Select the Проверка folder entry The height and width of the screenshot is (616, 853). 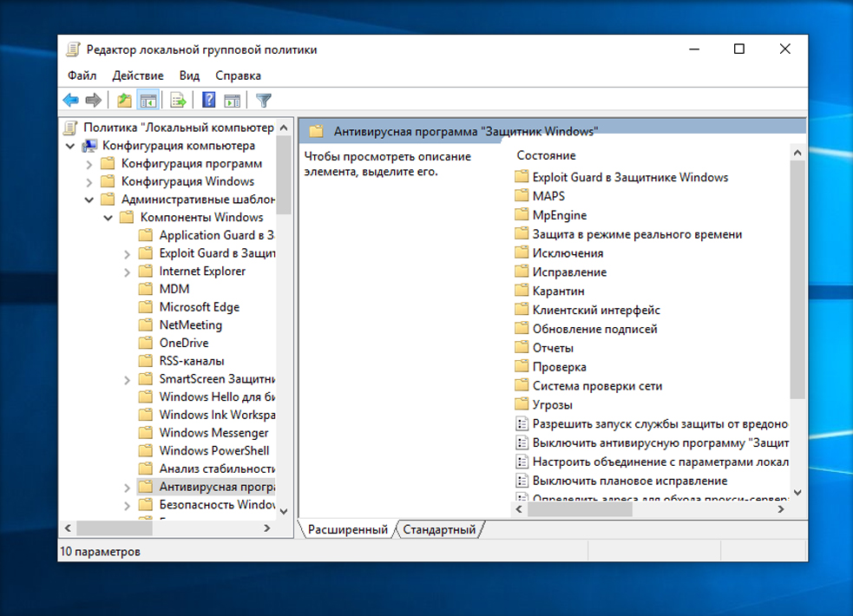tap(559, 367)
